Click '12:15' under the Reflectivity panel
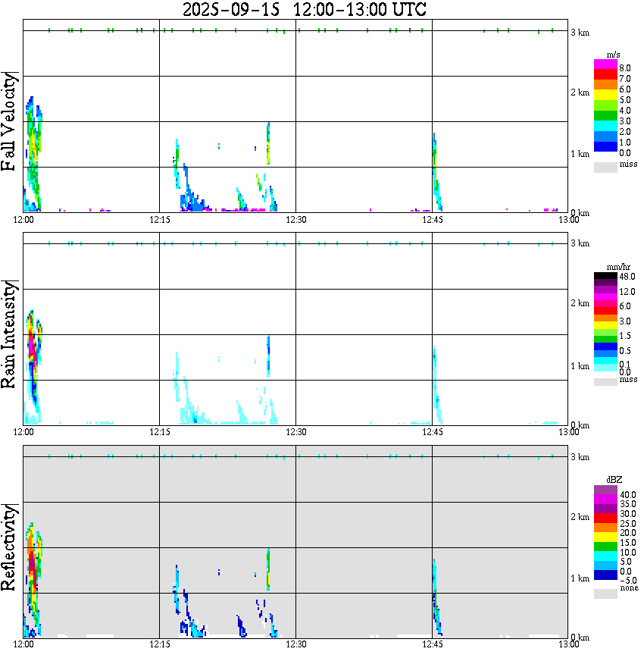The height and width of the screenshot is (658, 644). coord(159,644)
